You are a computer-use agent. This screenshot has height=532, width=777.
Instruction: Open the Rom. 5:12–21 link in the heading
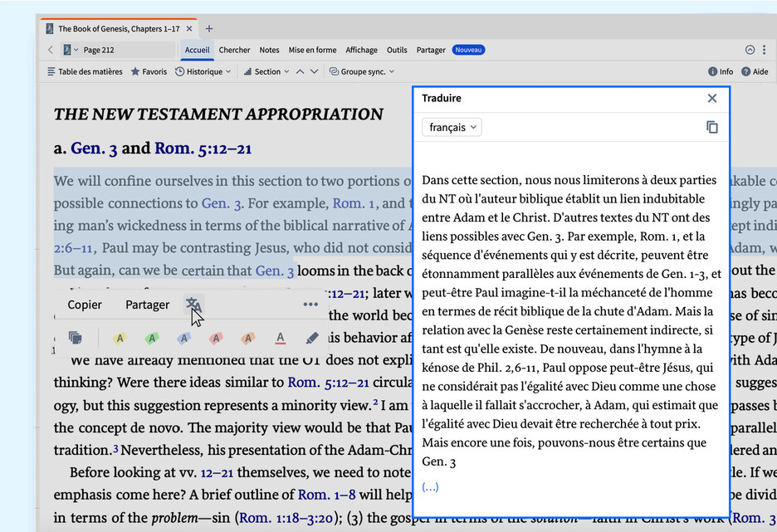203,148
